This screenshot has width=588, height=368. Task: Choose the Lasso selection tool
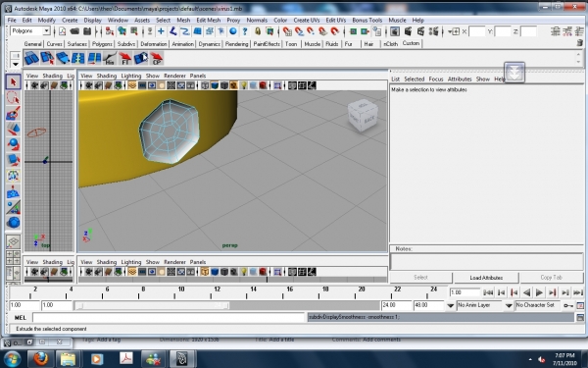coord(14,97)
